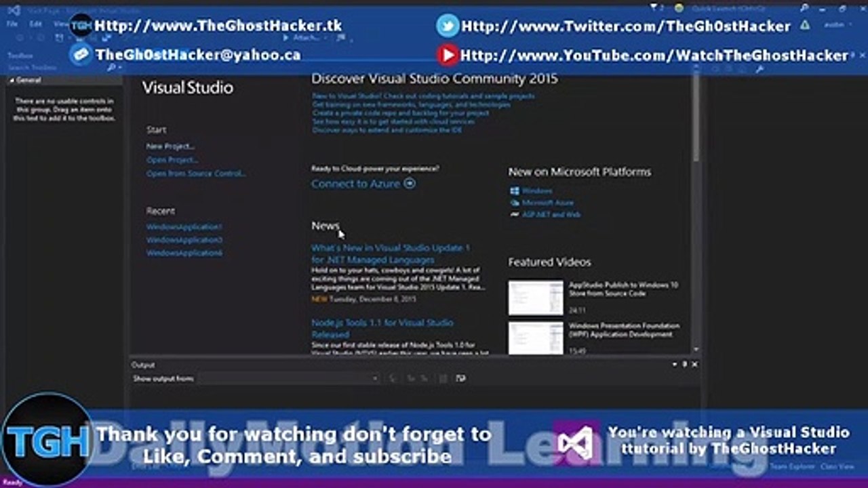The width and height of the screenshot is (868, 488).
Task: Click the Quick Launch magnifier icon
Action: pos(804,8)
